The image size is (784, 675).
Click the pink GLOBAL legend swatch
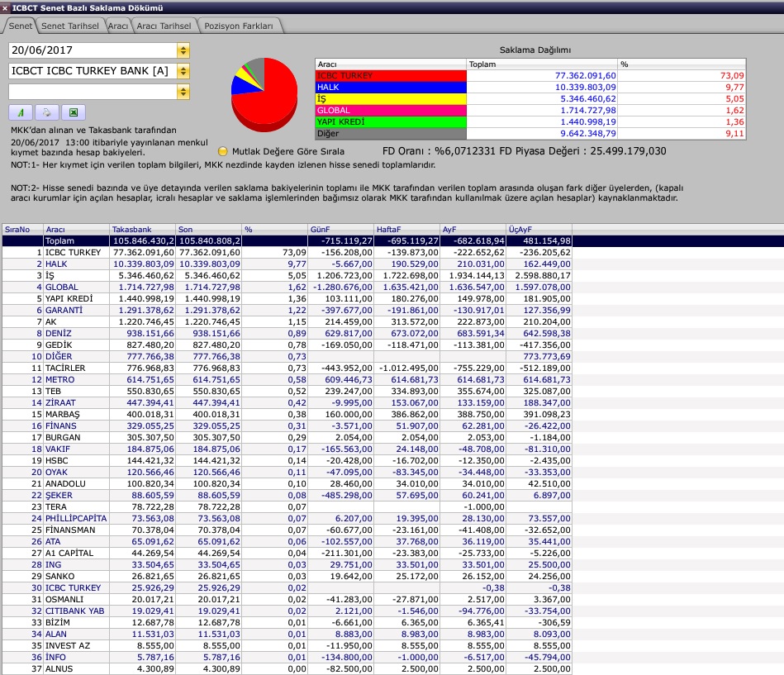coord(391,110)
